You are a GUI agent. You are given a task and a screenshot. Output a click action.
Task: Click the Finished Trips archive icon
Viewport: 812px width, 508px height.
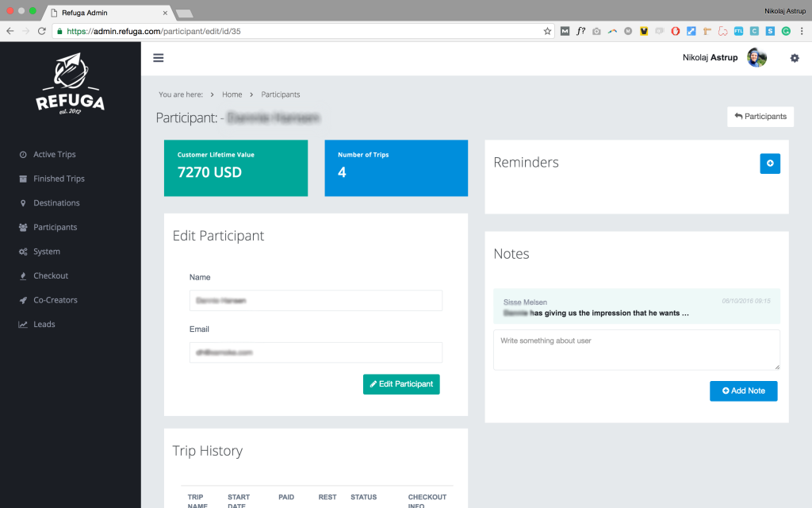point(23,179)
